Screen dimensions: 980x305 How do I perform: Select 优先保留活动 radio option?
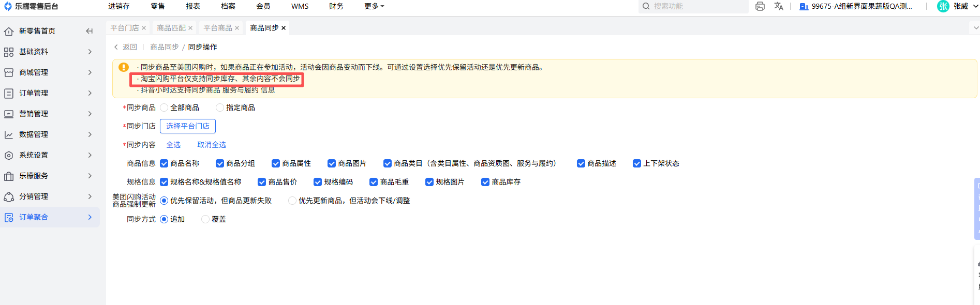click(164, 201)
